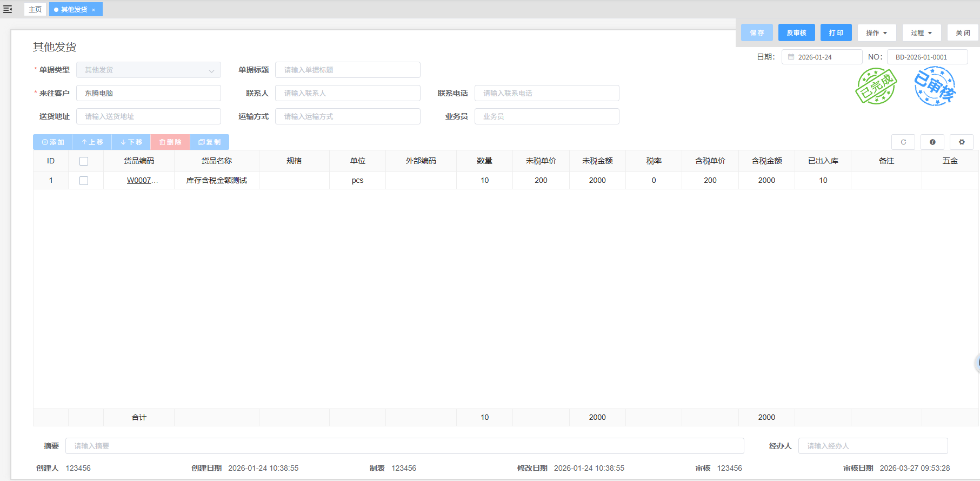The image size is (980, 481).
Task: Open table column settings gear icon
Action: 962,142
